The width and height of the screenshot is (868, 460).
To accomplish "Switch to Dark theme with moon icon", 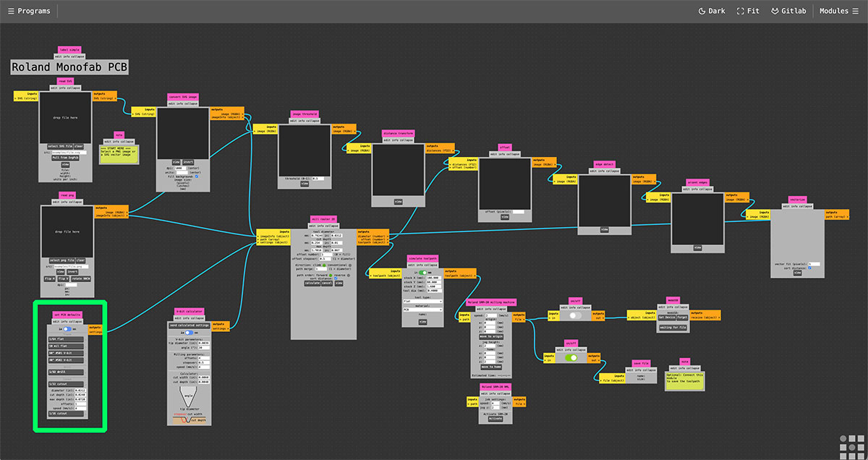I will pyautogui.click(x=712, y=12).
